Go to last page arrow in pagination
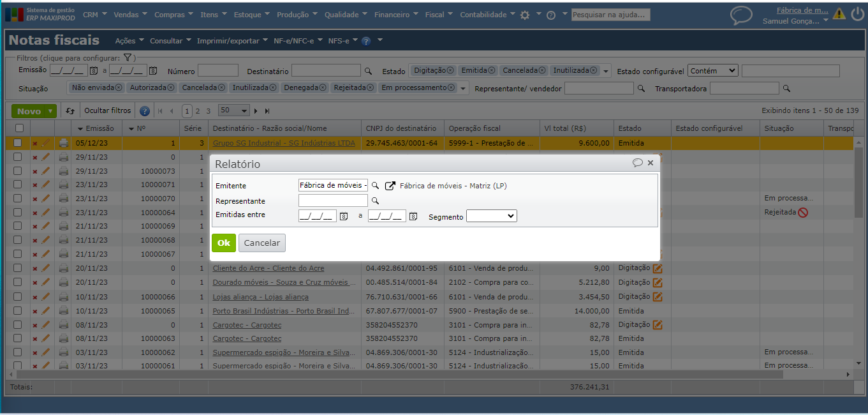Viewport: 868px width, 415px height. [x=267, y=111]
